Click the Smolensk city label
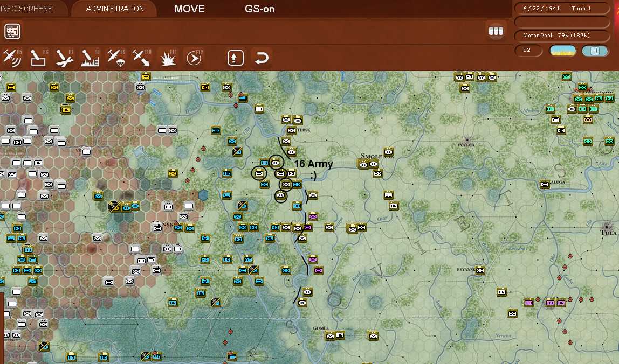Image resolution: width=619 pixels, height=364 pixels. 377,156
